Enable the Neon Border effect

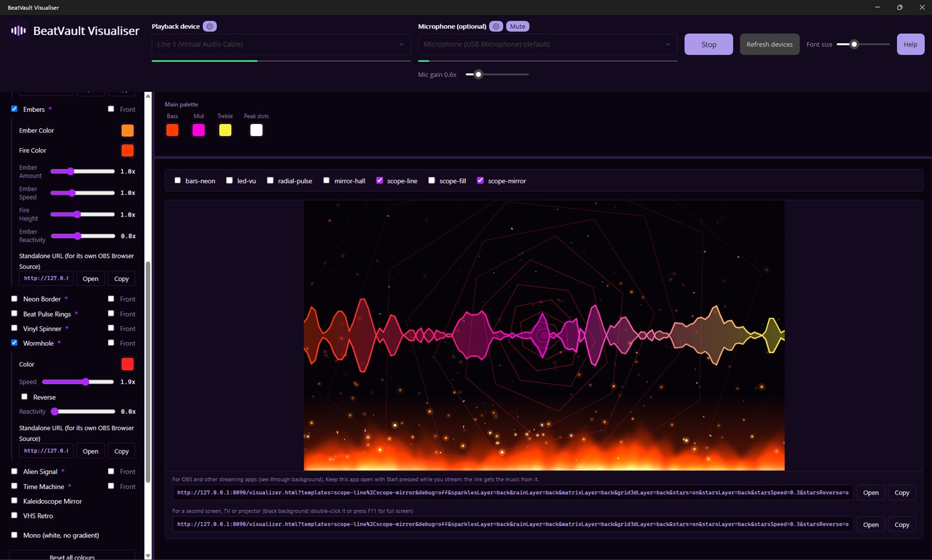click(15, 299)
